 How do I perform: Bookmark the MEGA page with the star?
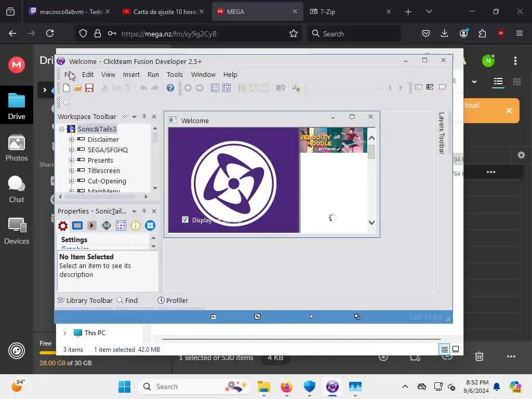click(x=294, y=33)
